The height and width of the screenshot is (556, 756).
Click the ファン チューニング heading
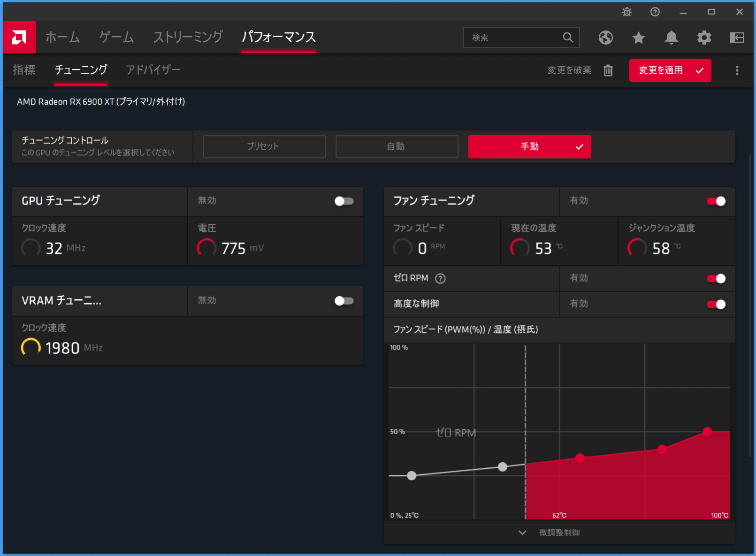tap(434, 200)
